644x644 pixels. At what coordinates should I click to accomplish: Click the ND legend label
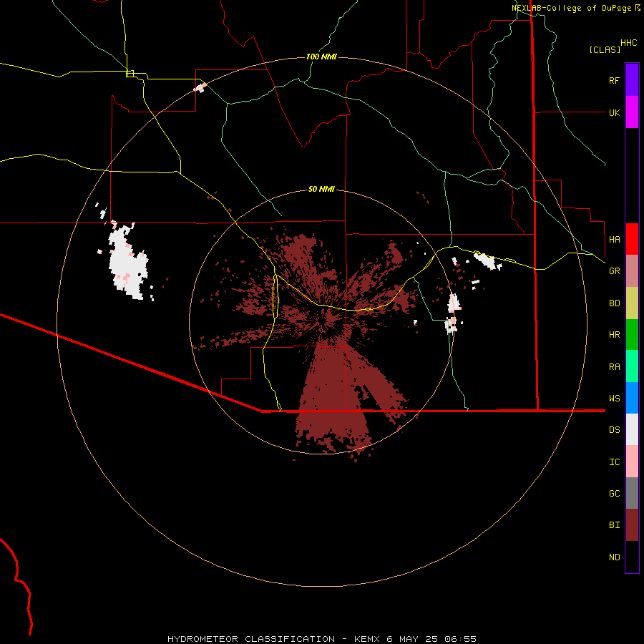click(x=614, y=557)
